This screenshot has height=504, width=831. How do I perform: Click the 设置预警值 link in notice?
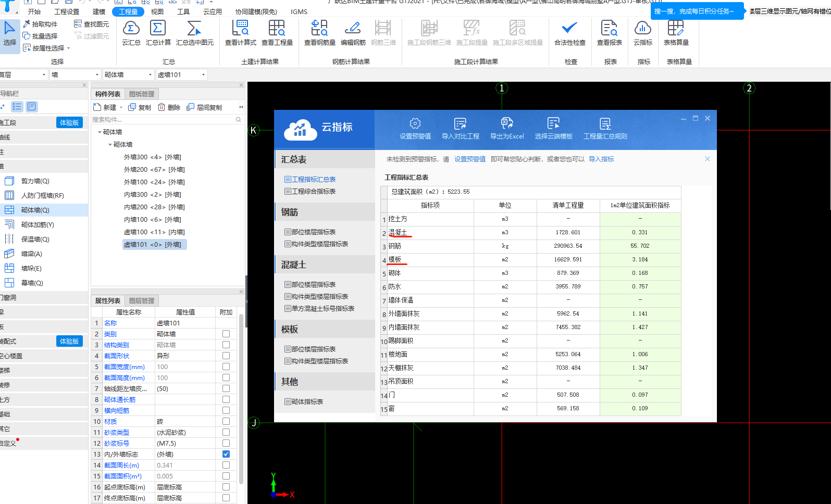[x=470, y=159]
